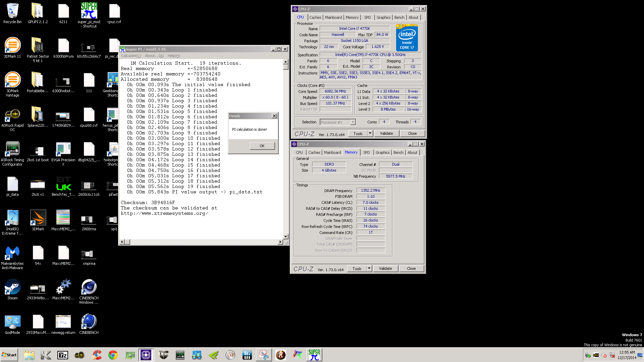Open Bench tab in top CPU-Z window
The image size is (644, 362).
tap(399, 17)
